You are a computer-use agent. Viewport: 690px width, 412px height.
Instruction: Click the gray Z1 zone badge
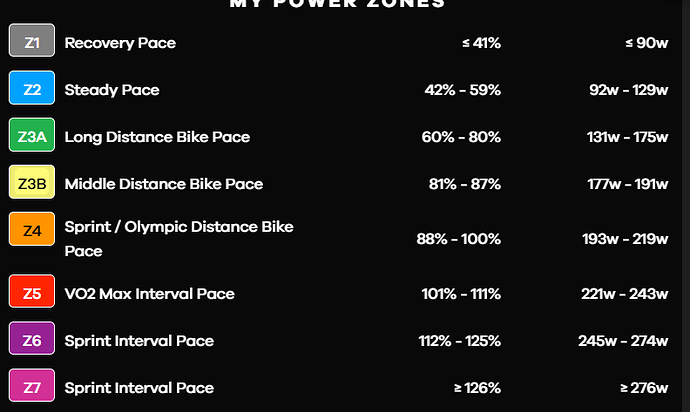(x=32, y=40)
